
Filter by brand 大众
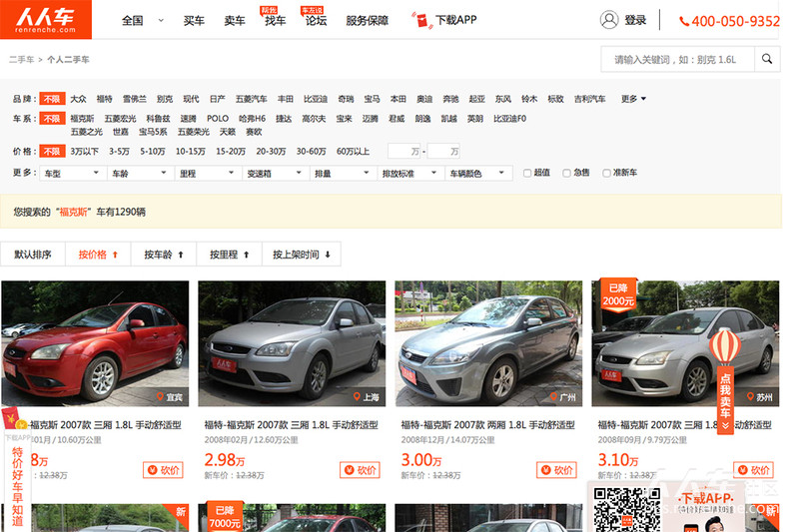[x=78, y=99]
